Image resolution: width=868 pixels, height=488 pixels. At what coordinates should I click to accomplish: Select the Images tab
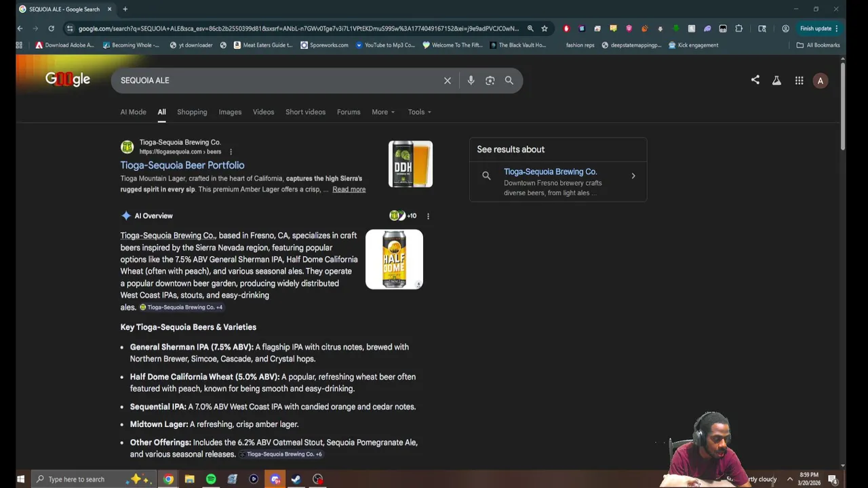(230, 112)
